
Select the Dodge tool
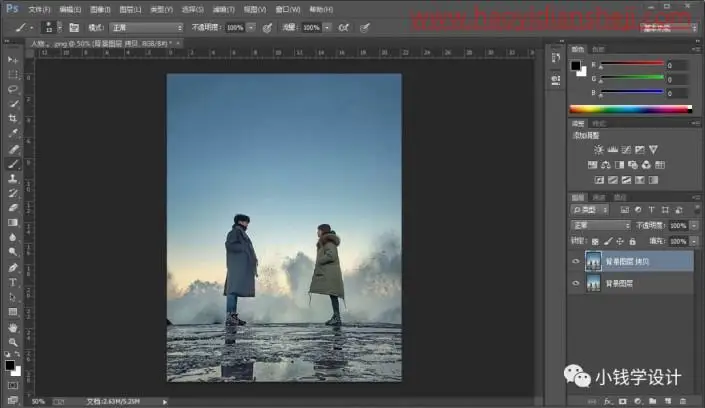[x=13, y=252]
